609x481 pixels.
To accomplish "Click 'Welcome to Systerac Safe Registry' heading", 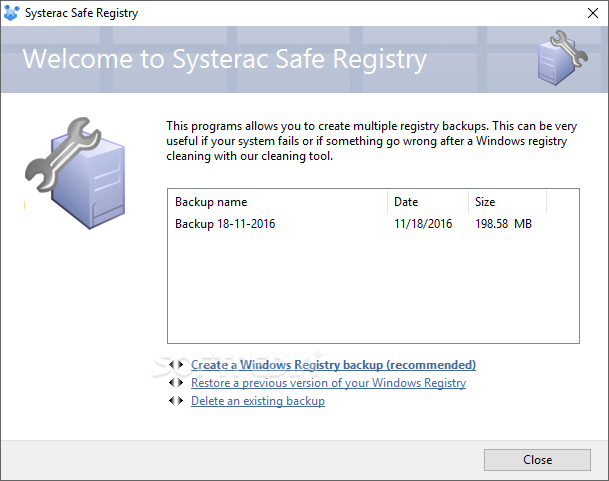I will coord(224,59).
